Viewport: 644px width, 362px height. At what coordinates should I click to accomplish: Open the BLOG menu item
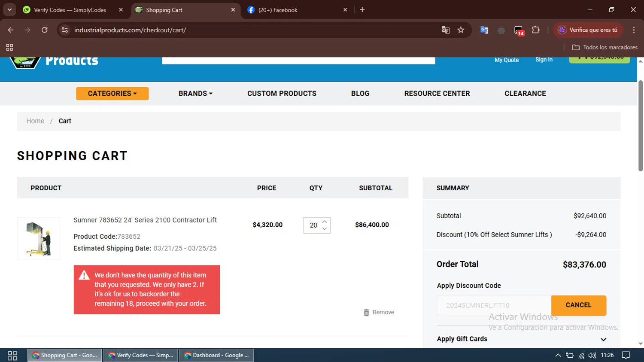[x=360, y=94]
